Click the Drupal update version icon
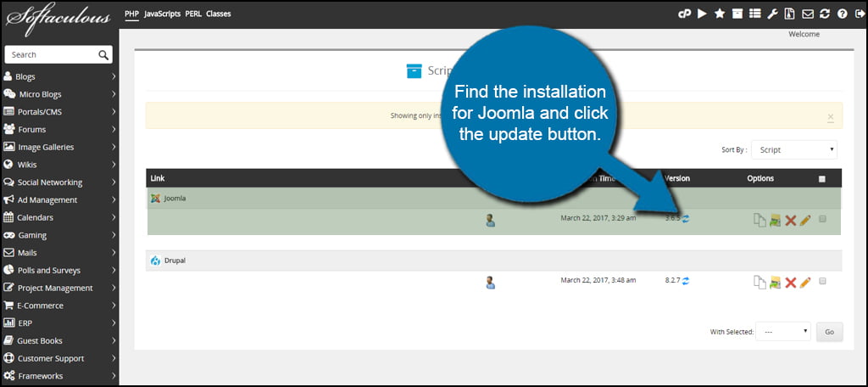Viewport: 868px width, 387px height. click(x=686, y=281)
